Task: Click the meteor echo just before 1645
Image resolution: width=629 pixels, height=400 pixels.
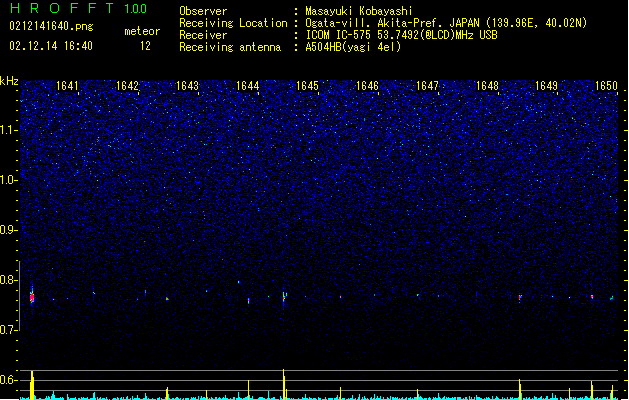Action: point(284,298)
